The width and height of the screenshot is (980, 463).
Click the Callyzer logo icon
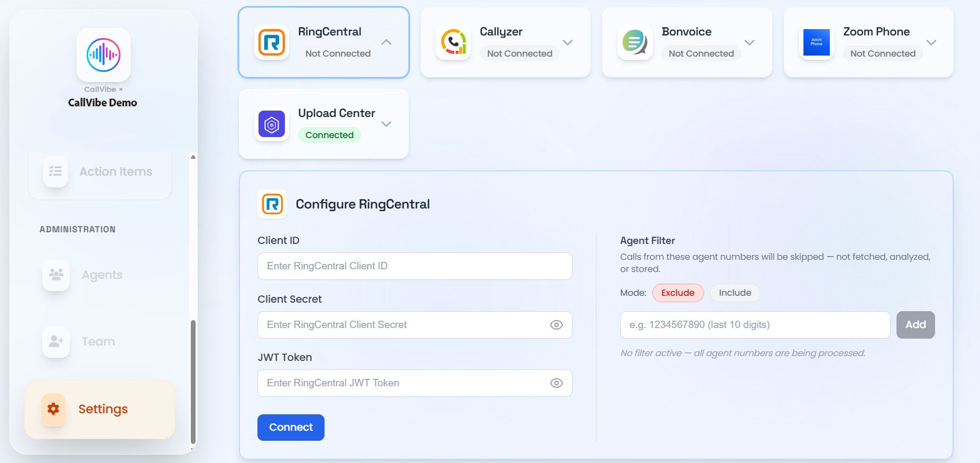click(454, 42)
